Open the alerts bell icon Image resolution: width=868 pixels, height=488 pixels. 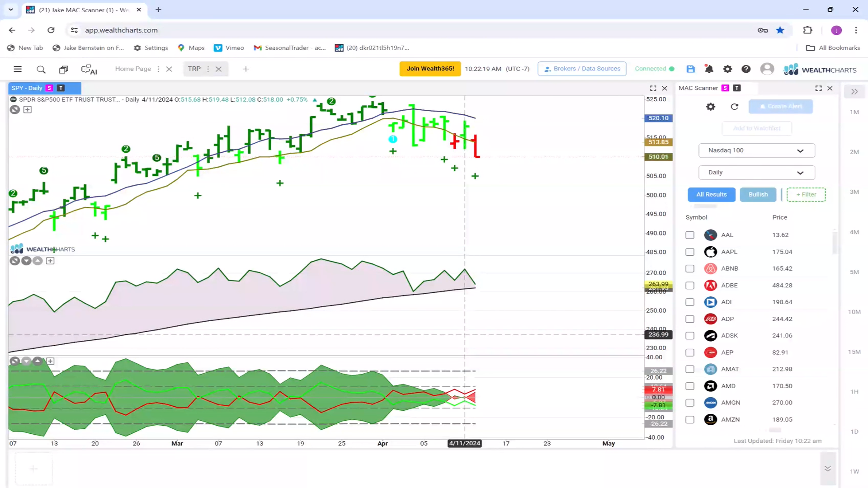click(x=709, y=69)
